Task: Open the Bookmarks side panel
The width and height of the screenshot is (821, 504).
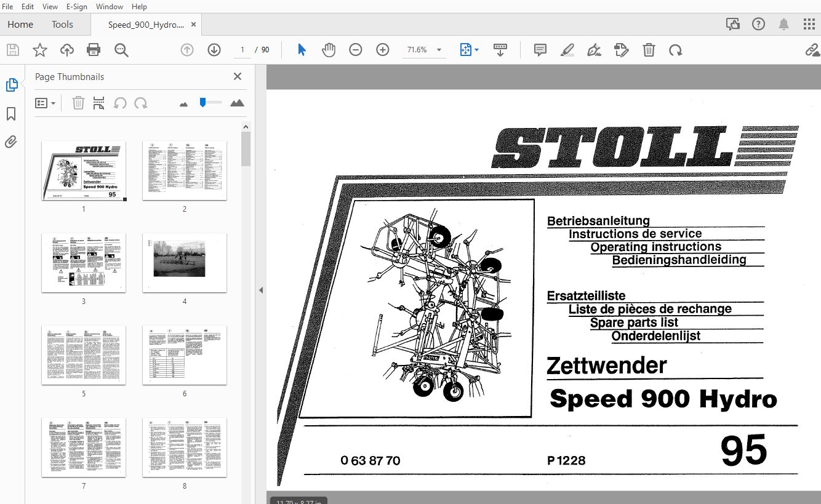Action: pyautogui.click(x=11, y=114)
